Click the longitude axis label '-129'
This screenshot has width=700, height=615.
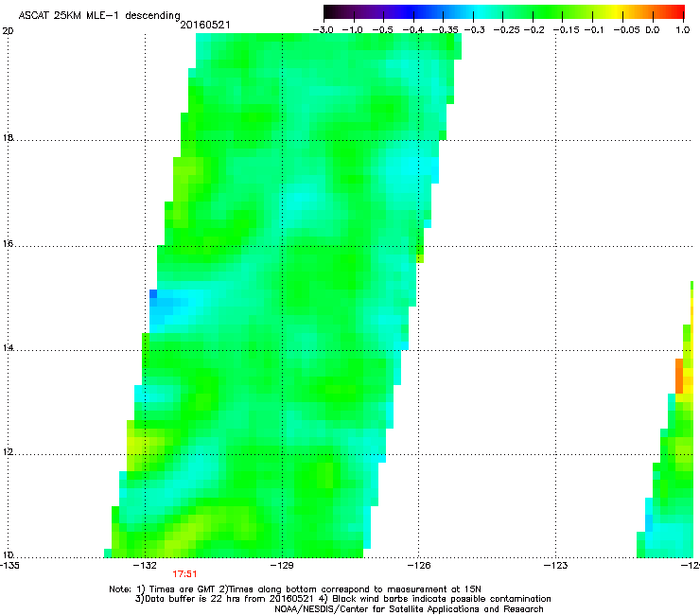pyautogui.click(x=282, y=566)
